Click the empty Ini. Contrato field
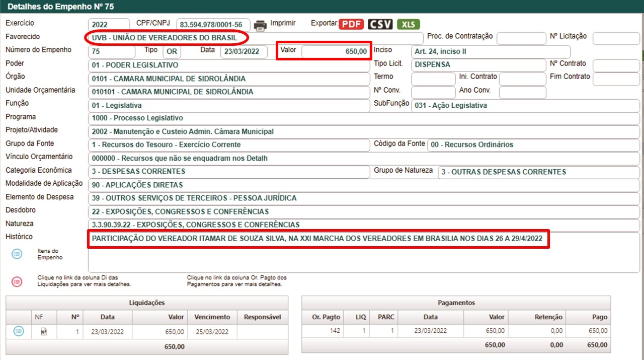Image resolution: width=644 pixels, height=360 pixels. [x=522, y=79]
